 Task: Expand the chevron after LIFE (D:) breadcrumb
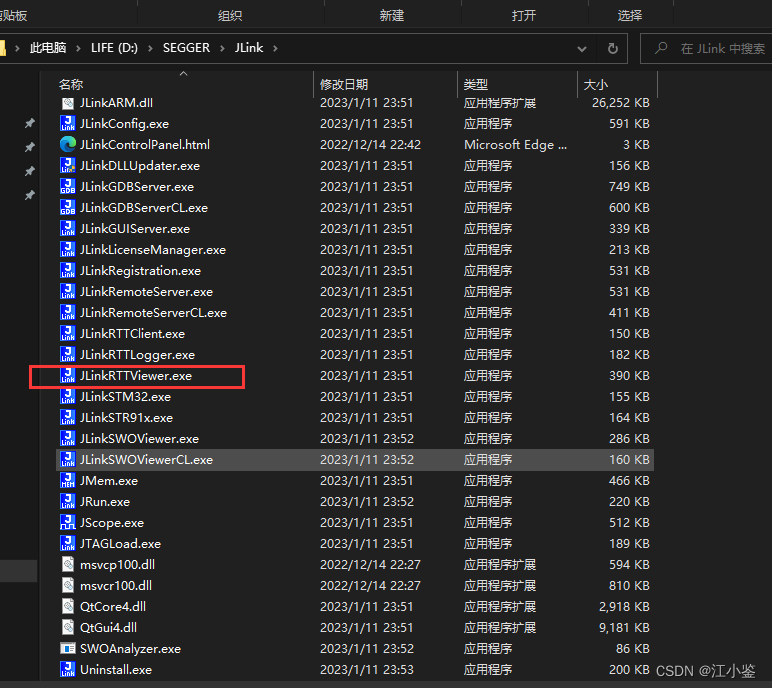pyautogui.click(x=150, y=48)
